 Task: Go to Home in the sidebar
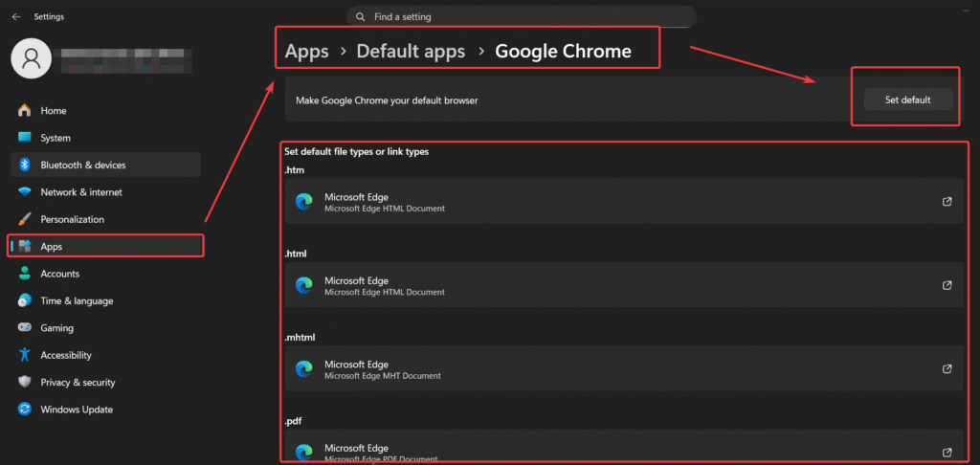click(x=53, y=111)
